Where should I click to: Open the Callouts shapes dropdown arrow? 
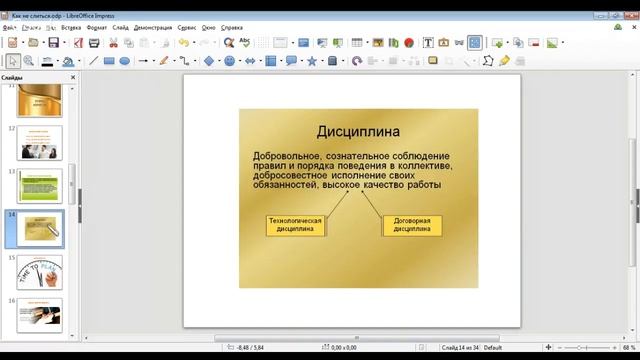[301, 61]
